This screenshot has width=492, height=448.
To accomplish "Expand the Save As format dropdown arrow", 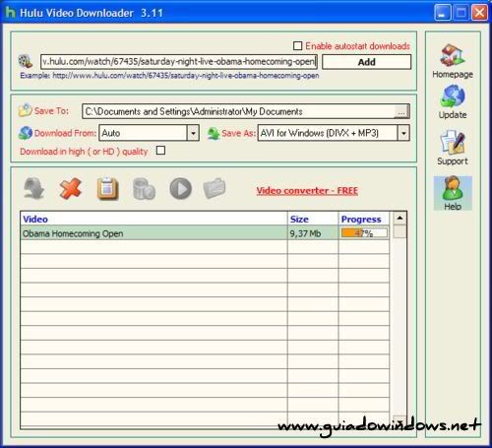I will tap(403, 133).
